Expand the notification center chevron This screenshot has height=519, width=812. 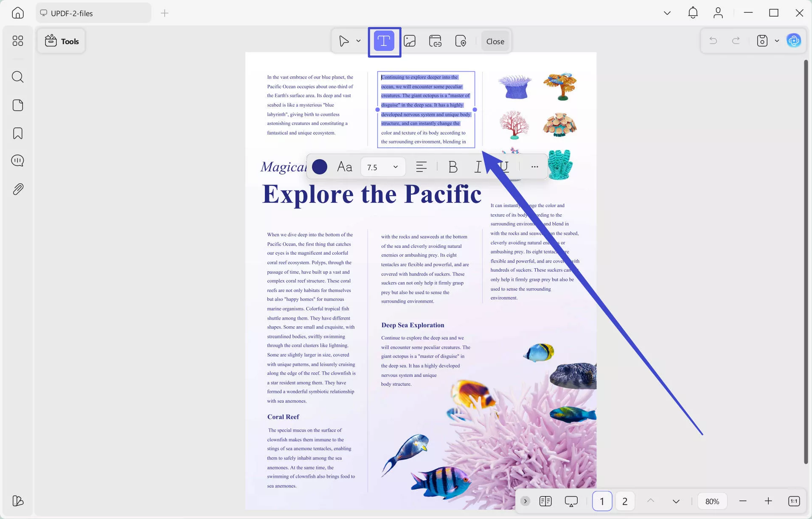coord(667,13)
